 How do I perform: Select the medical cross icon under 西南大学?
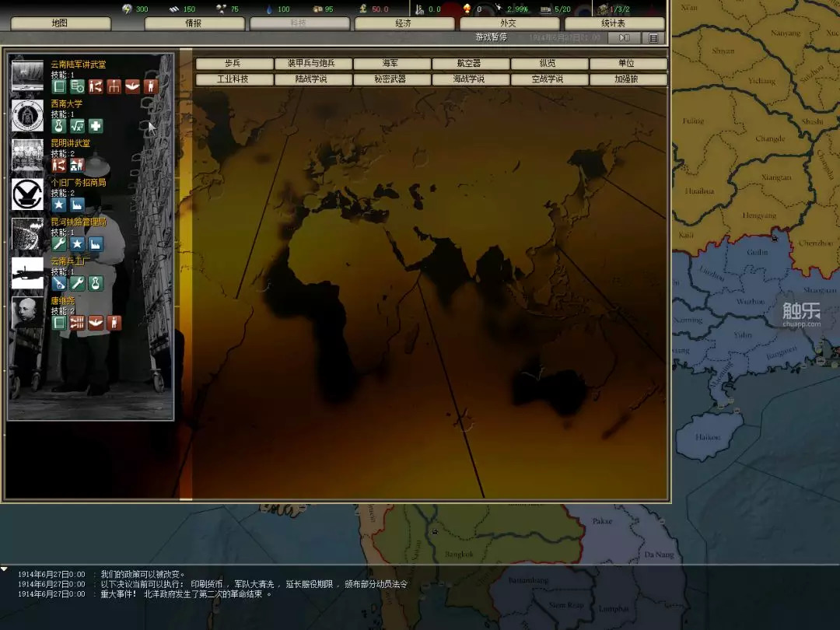pos(96,126)
